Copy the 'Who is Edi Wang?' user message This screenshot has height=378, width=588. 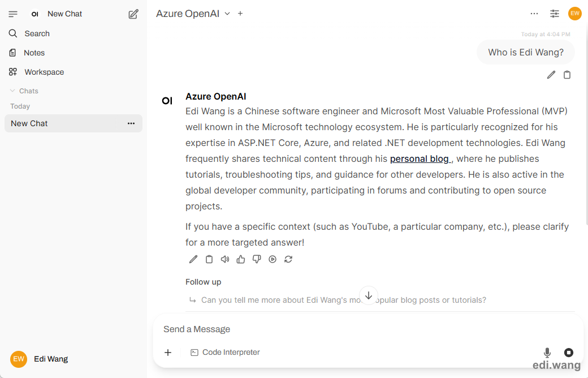[567, 75]
